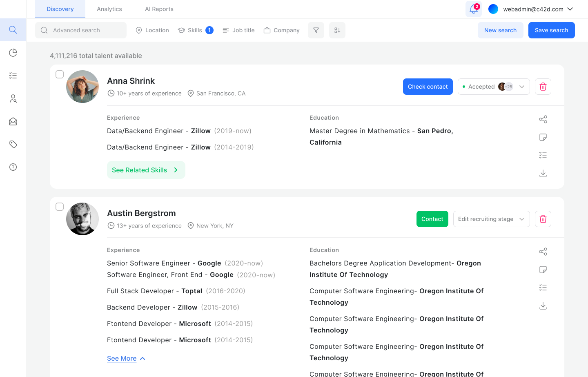Download Austin Bergstrom's profile
This screenshot has height=377, width=588.
point(543,306)
